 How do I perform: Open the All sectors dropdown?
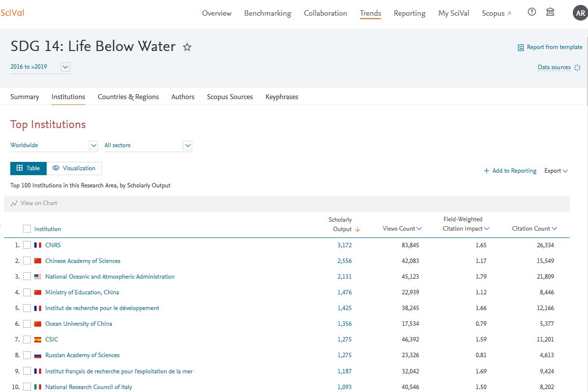(187, 145)
